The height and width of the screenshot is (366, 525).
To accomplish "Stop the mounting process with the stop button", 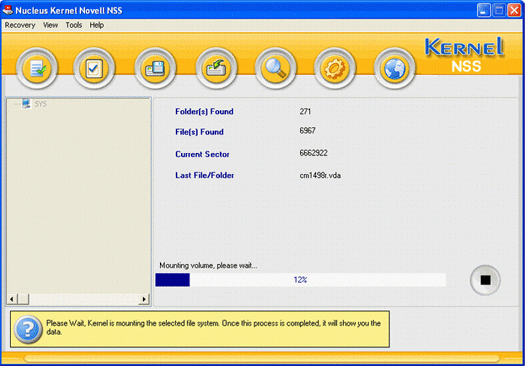I will coord(485,280).
